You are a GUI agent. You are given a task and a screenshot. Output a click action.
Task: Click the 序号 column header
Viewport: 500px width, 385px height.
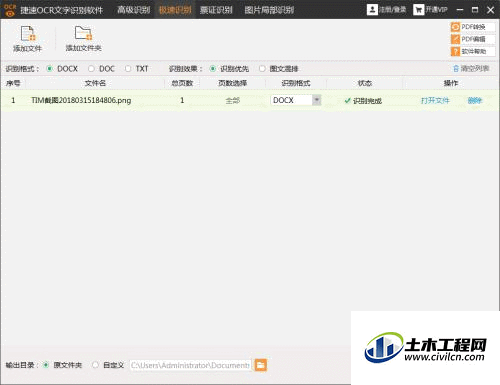coord(13,83)
